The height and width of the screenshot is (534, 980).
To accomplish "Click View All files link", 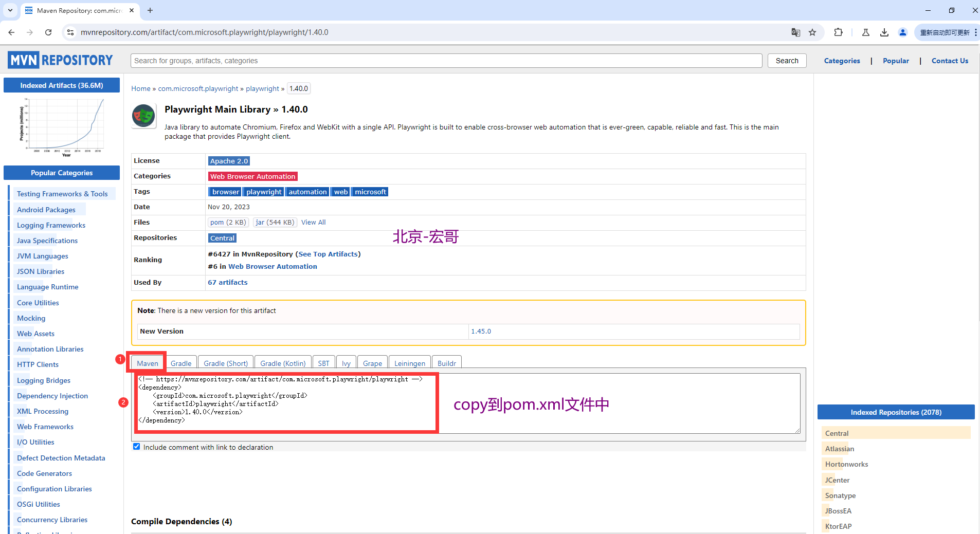I will [314, 222].
